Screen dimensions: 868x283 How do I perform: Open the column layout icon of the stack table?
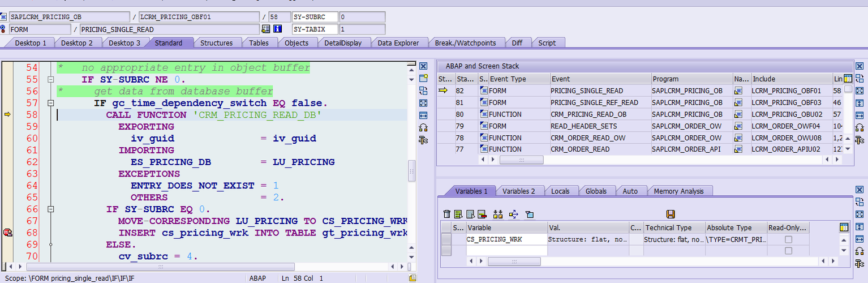click(848, 79)
